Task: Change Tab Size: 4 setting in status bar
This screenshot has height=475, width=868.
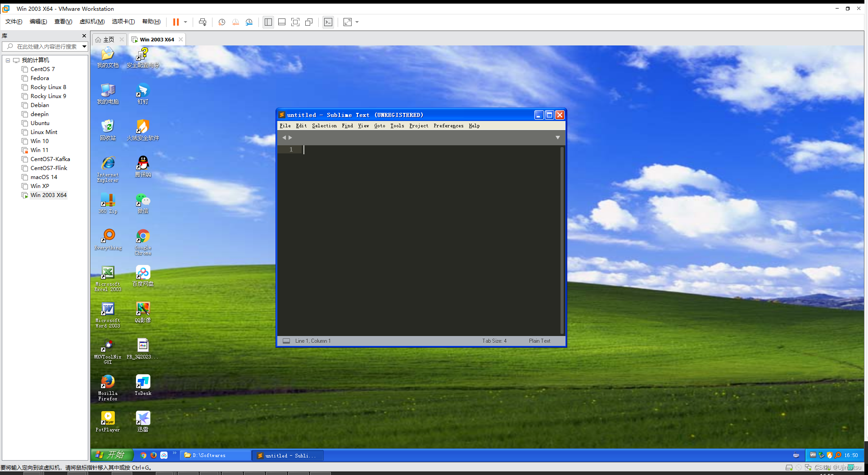Action: [x=494, y=341]
